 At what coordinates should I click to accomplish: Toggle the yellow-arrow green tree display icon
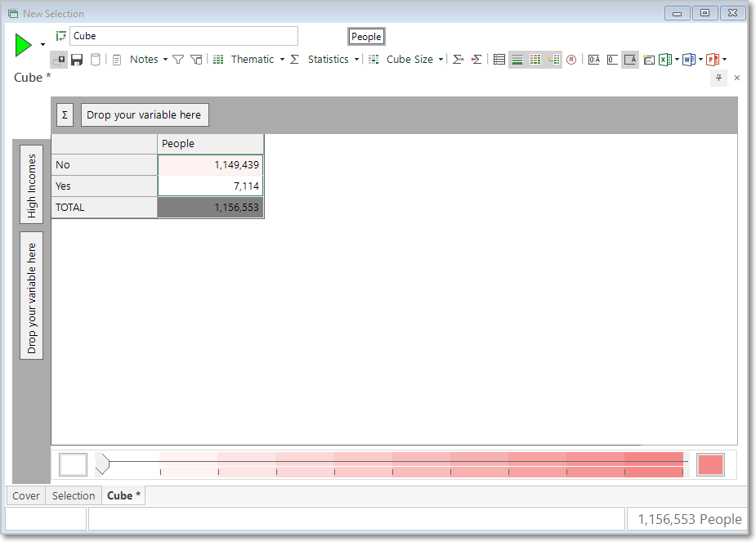[553, 60]
